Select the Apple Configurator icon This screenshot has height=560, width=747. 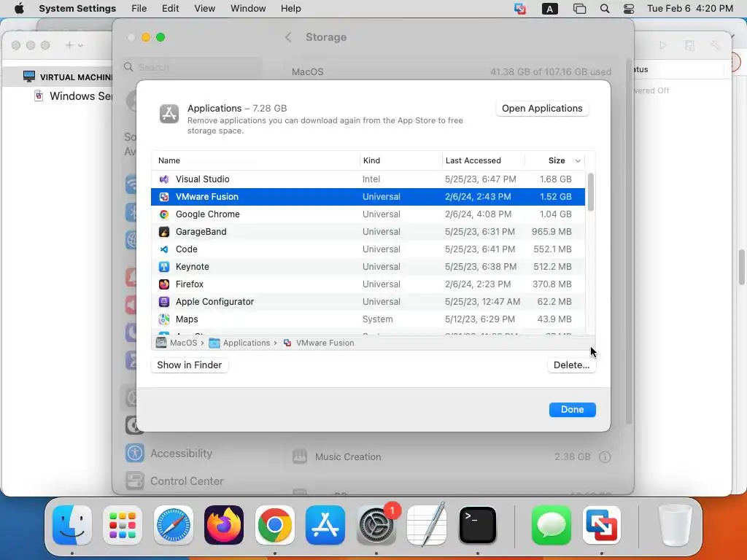[164, 301]
